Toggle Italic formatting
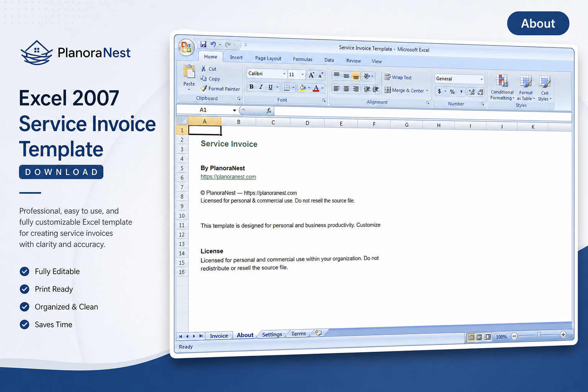This screenshot has width=588, height=392. point(261,87)
